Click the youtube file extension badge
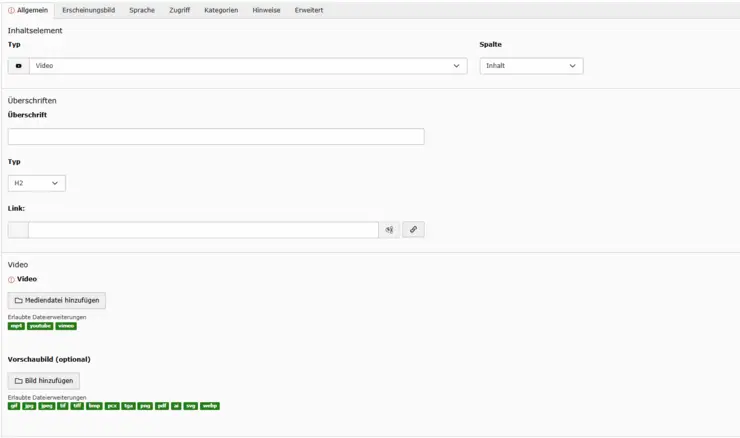This screenshot has width=740, height=438. point(40,326)
